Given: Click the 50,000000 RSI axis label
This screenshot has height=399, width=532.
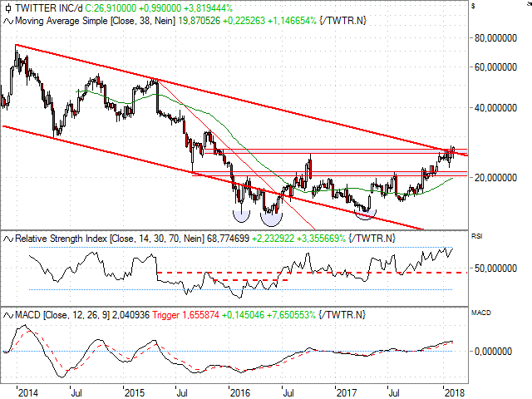Looking at the screenshot, I should pyautogui.click(x=495, y=268).
